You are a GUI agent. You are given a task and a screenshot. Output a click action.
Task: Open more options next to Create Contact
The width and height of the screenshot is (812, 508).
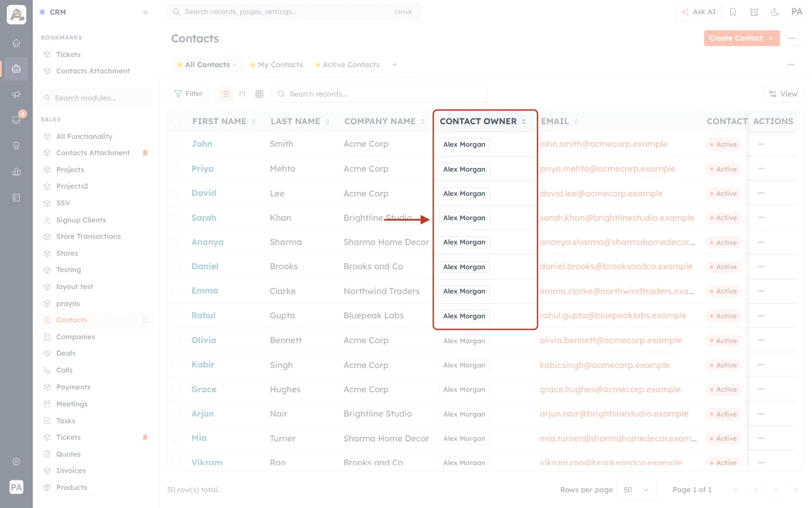coord(792,38)
